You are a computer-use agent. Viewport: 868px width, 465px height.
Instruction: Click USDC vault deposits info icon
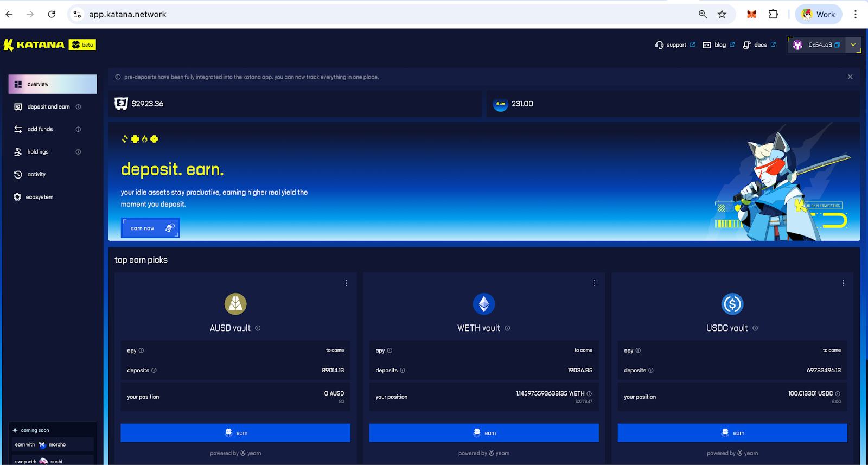pos(651,371)
